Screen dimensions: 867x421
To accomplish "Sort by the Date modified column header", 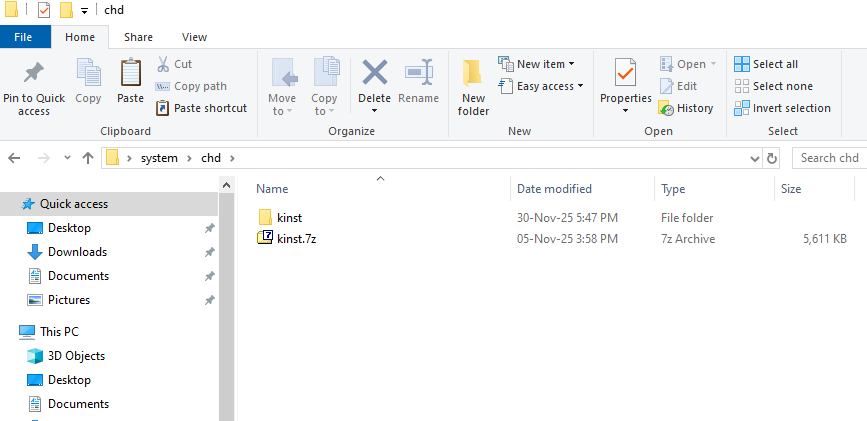I will point(554,188).
